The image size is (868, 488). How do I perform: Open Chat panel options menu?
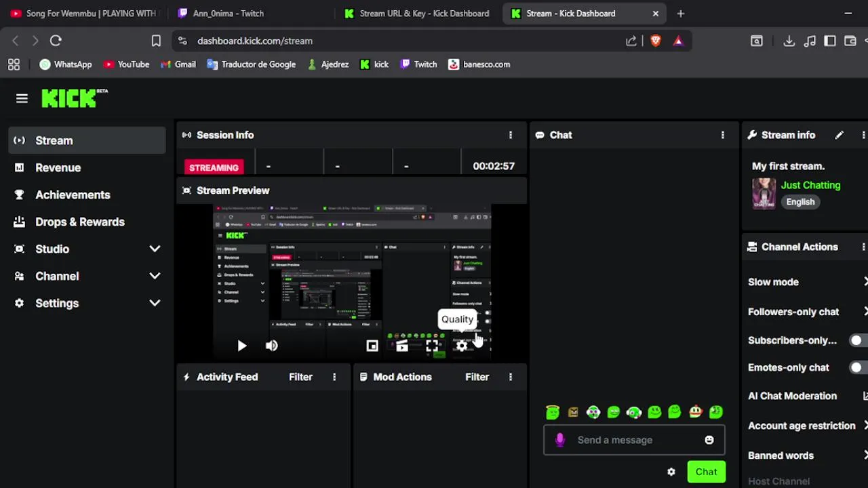pyautogui.click(x=723, y=135)
